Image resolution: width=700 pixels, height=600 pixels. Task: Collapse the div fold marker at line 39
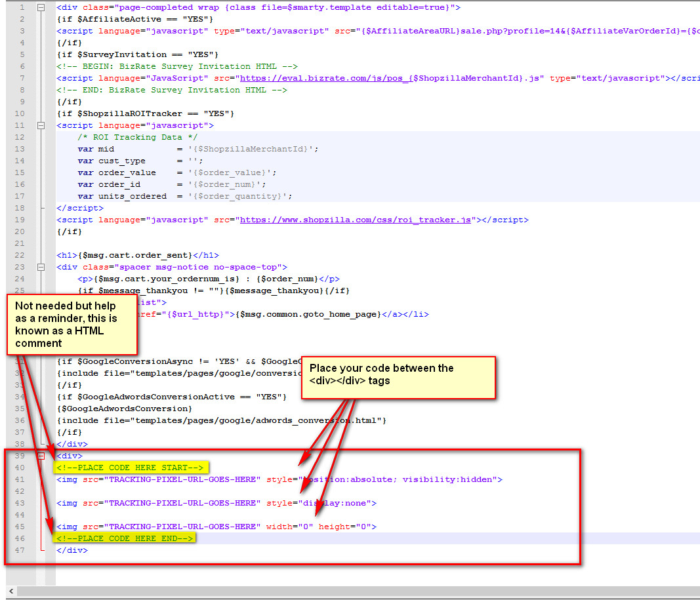point(41,456)
